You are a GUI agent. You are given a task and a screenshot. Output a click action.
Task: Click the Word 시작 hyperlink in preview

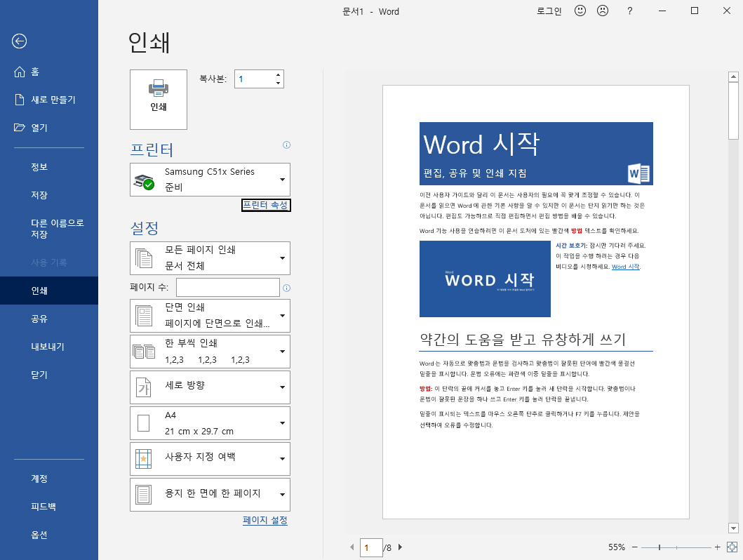pyautogui.click(x=626, y=267)
